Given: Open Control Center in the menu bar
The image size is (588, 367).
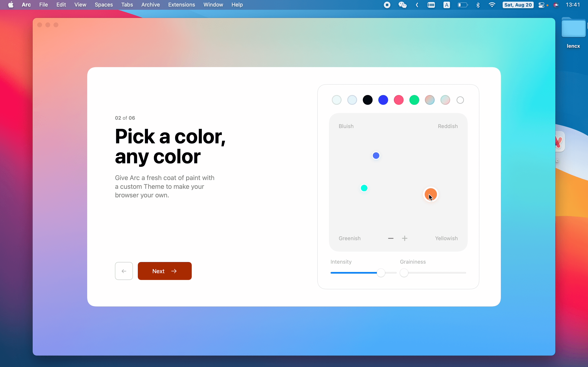Looking at the screenshot, I should coord(541,5).
